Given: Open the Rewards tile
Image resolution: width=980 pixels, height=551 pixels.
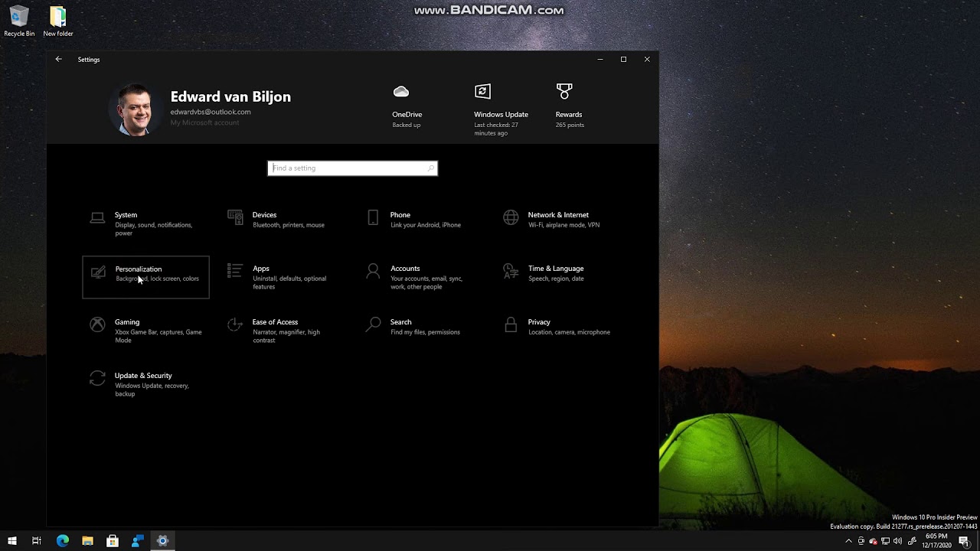Looking at the screenshot, I should point(569,107).
